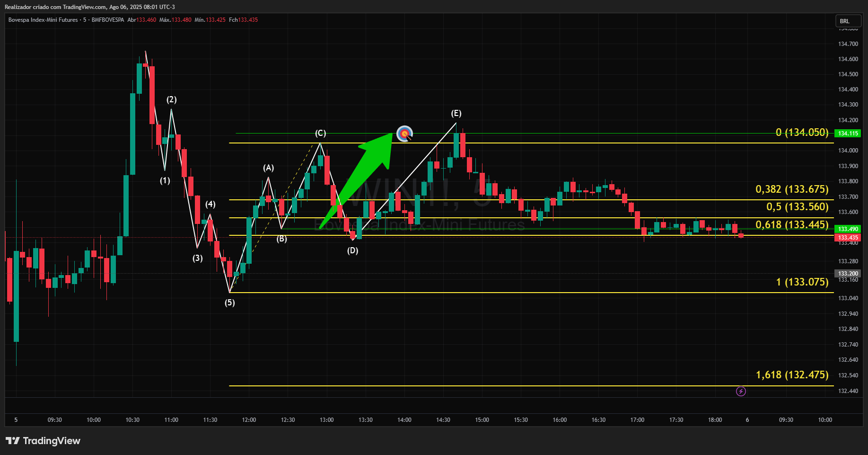The width and height of the screenshot is (868, 455).
Task: Click the wave label (D)
Action: point(352,250)
